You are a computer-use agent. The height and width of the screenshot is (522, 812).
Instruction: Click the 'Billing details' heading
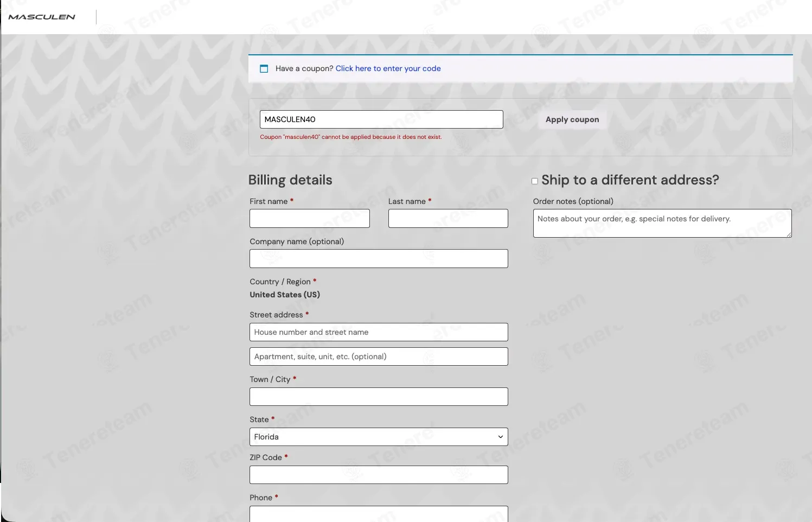(x=290, y=180)
